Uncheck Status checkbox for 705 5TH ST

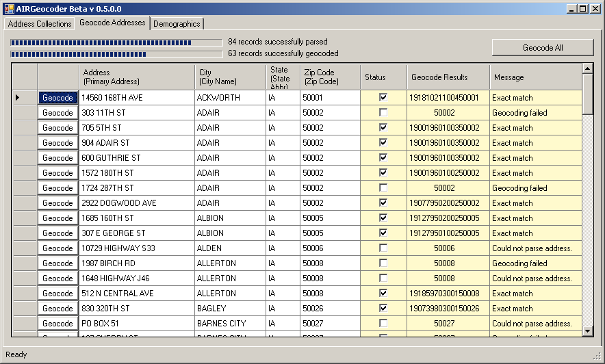[383, 128]
